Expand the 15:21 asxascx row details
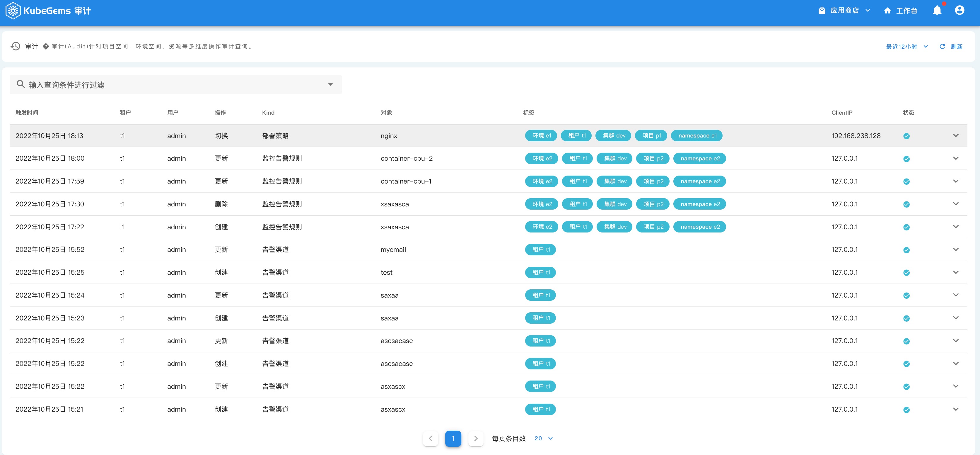 pyautogui.click(x=956, y=409)
